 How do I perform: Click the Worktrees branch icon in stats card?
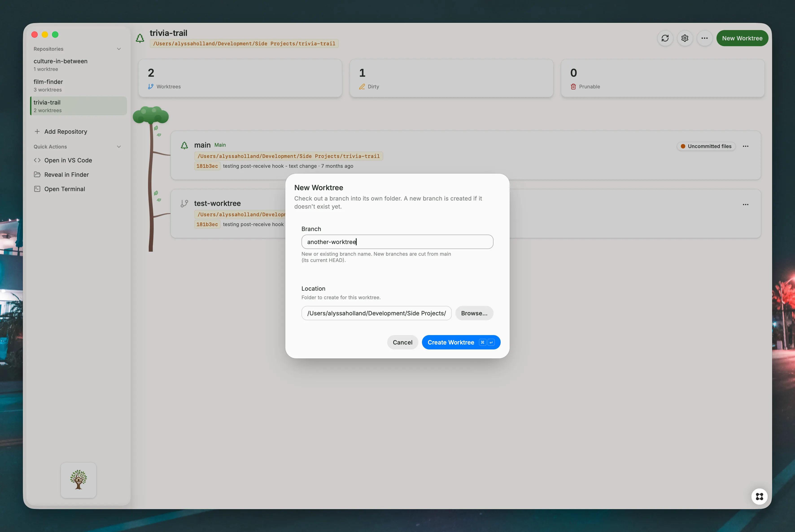151,87
